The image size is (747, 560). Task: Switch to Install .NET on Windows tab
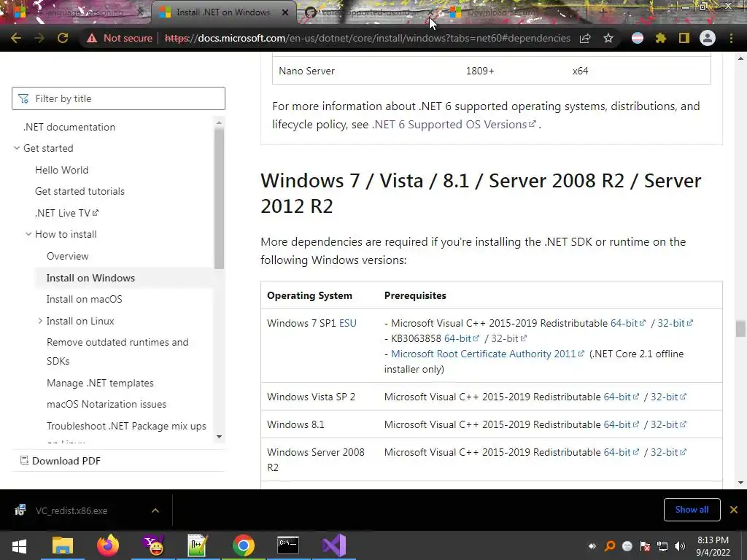223,12
